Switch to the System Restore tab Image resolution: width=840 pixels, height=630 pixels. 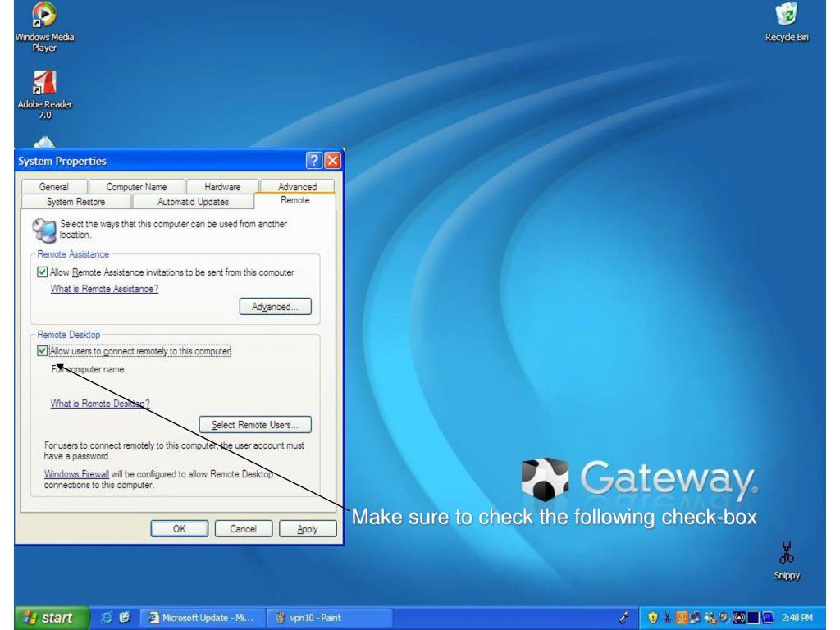click(75, 202)
